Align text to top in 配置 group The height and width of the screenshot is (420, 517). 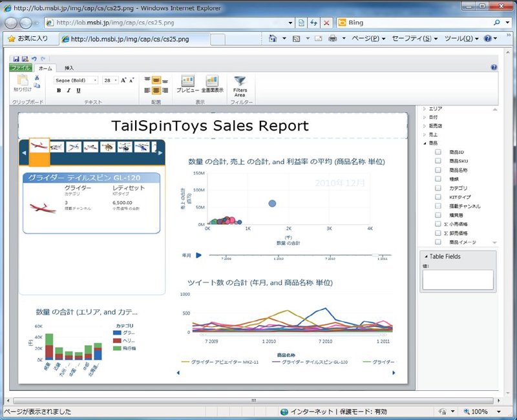147,80
